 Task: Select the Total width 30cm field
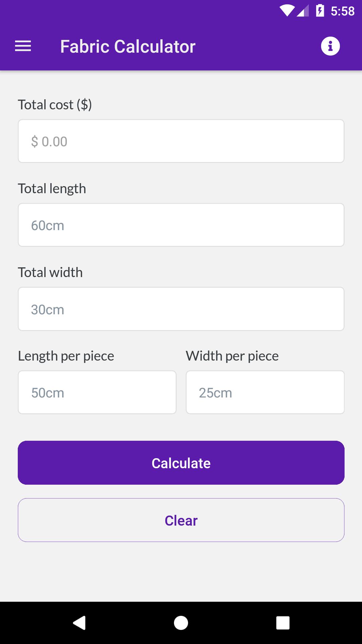point(181,309)
